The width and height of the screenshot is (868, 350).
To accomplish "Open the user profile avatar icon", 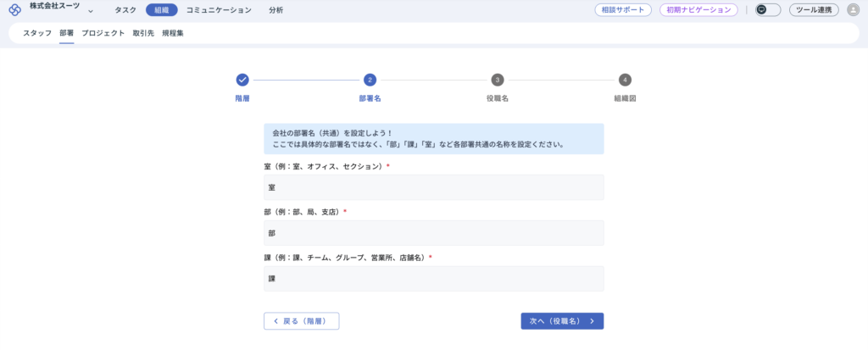I will (853, 10).
